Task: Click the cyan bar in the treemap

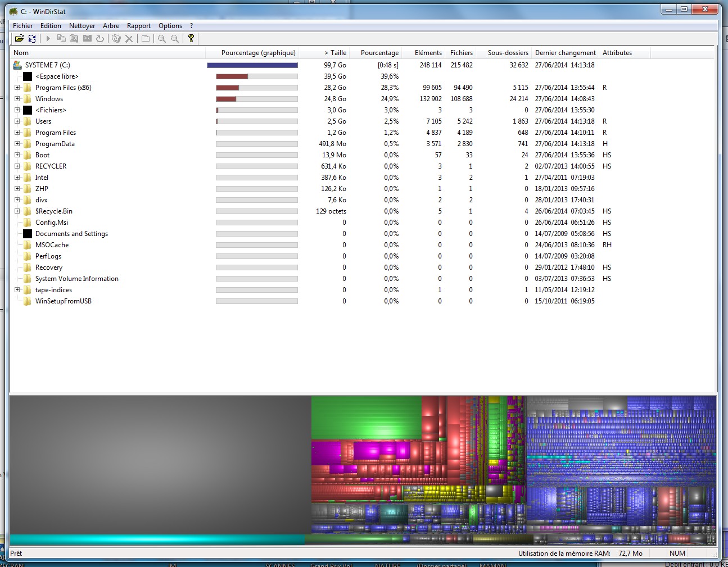Action: 157,539
